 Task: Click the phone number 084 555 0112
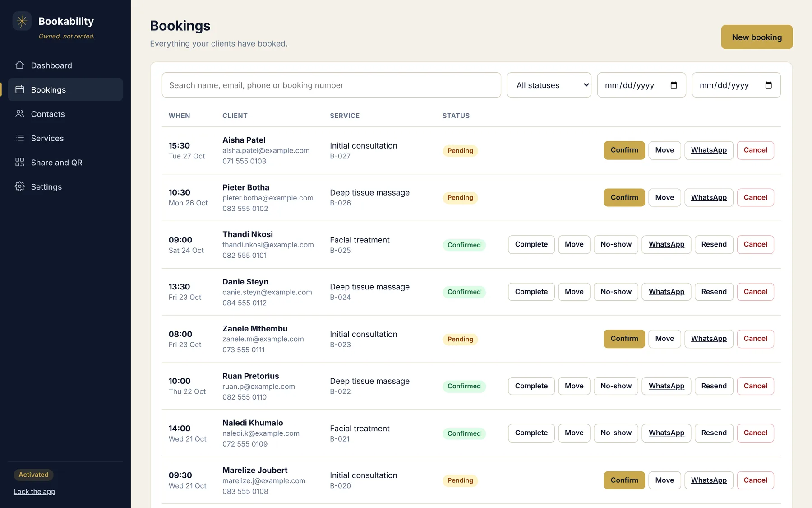coord(245,303)
